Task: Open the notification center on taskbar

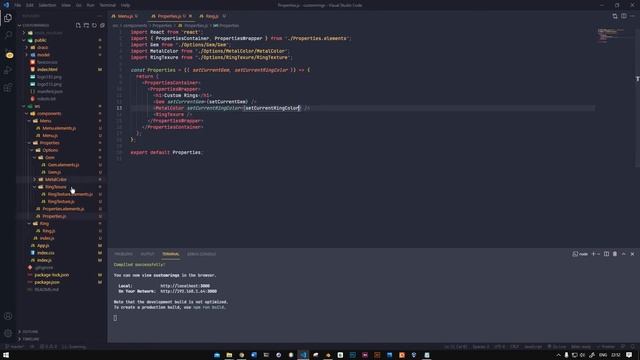Action: tap(629, 355)
